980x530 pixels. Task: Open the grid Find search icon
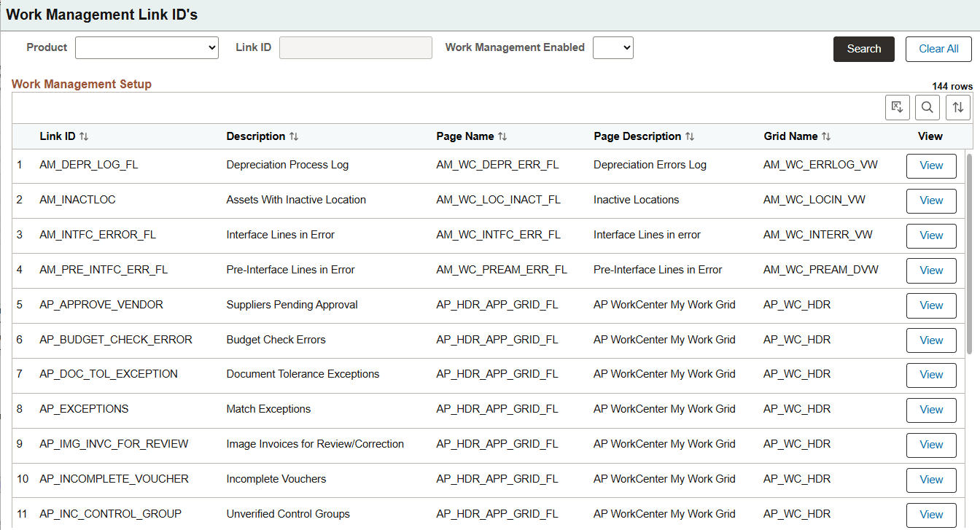(x=927, y=107)
